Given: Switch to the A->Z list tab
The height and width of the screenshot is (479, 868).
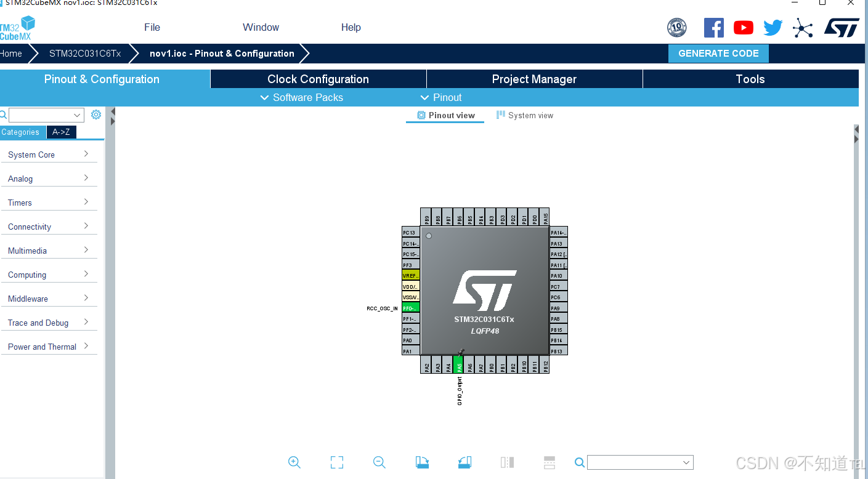Looking at the screenshot, I should 61,132.
